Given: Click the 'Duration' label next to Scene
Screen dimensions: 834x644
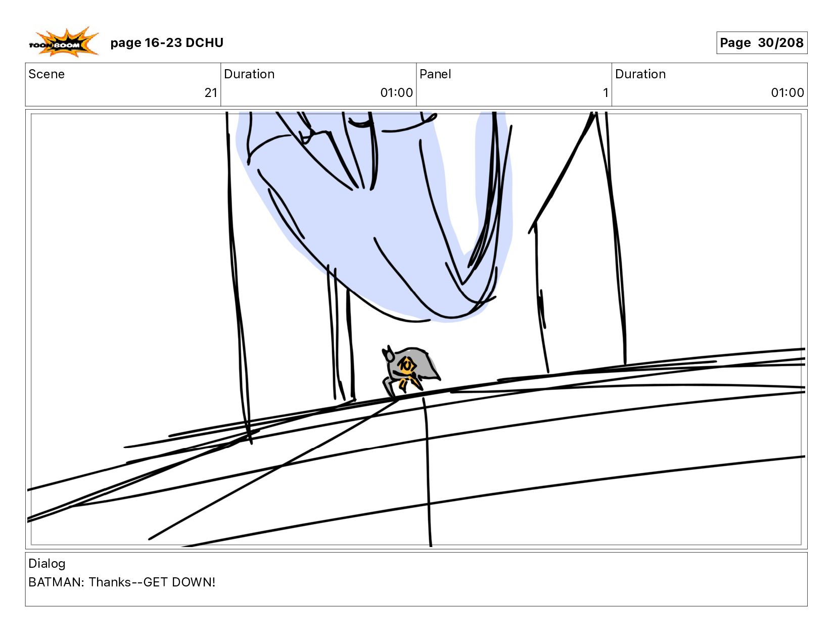Looking at the screenshot, I should pos(249,74).
